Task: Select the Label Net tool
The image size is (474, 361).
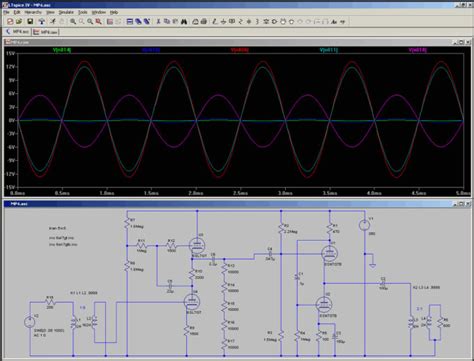Action: (x=232, y=22)
